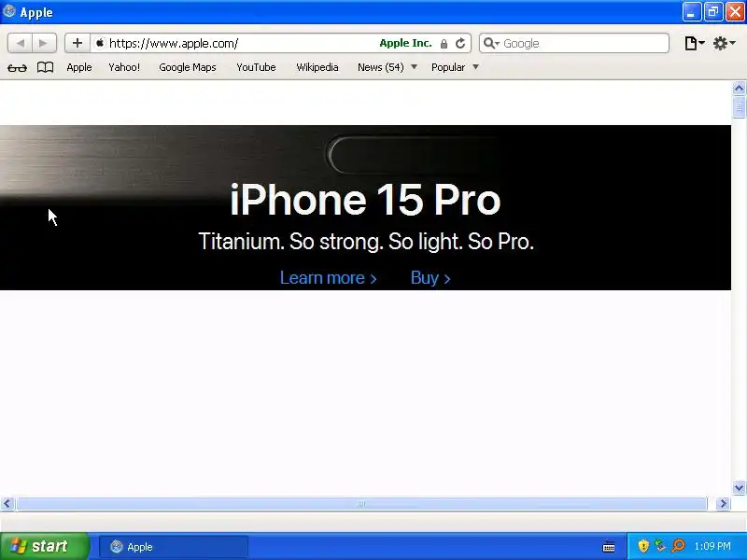Screen dimensions: 747x560
Task: Click the 1:09 PM clock
Action: [x=712, y=546]
